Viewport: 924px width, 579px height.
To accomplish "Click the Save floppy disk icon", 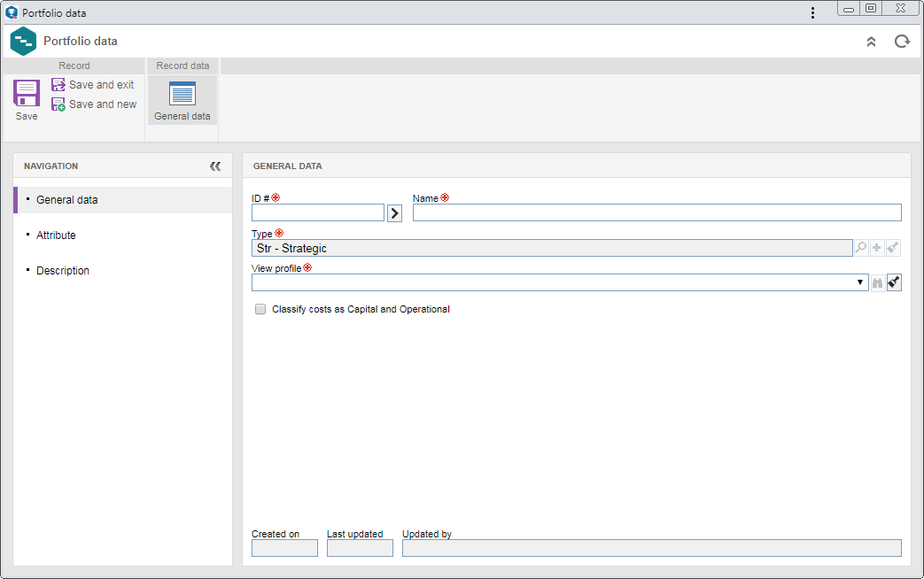I will pyautogui.click(x=27, y=93).
